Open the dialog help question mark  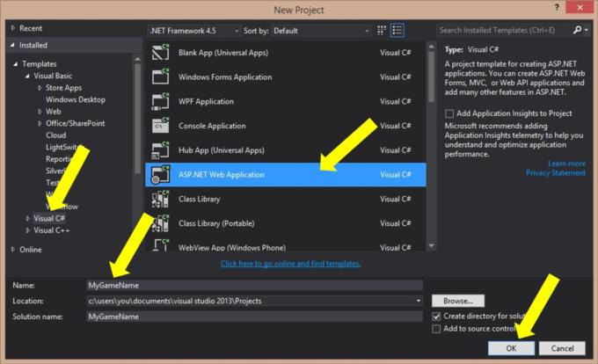point(557,7)
